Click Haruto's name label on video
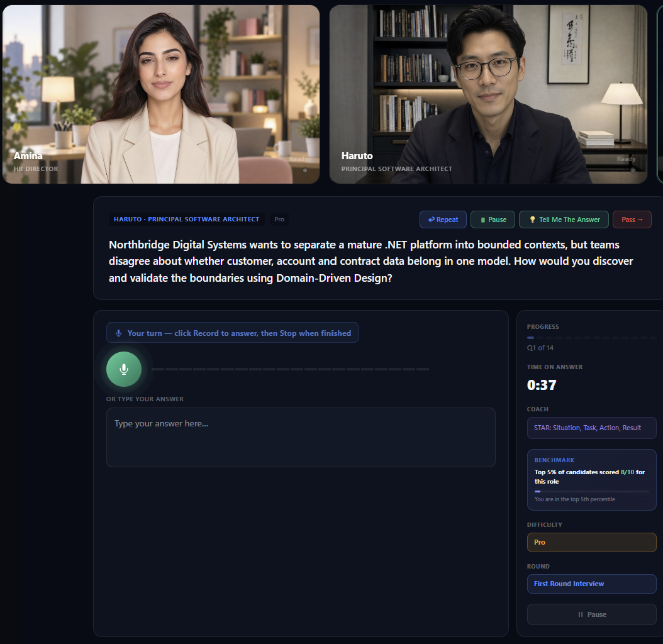663x644 pixels. click(357, 155)
